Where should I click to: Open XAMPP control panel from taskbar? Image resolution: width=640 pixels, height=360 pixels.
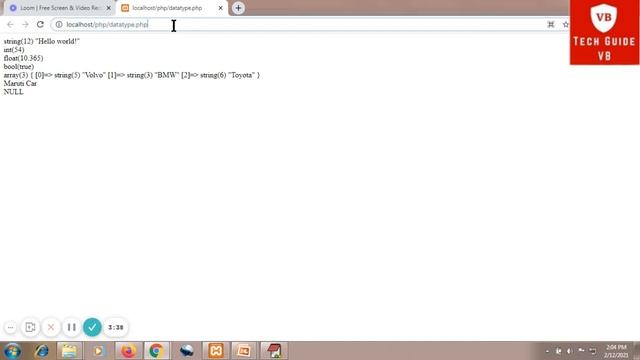(216, 351)
